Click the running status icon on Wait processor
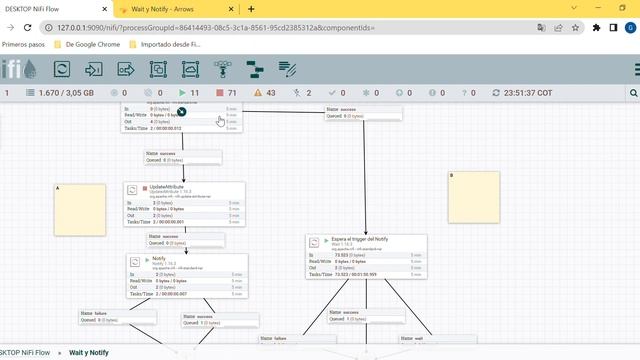The width and height of the screenshot is (640, 360). tap(326, 241)
